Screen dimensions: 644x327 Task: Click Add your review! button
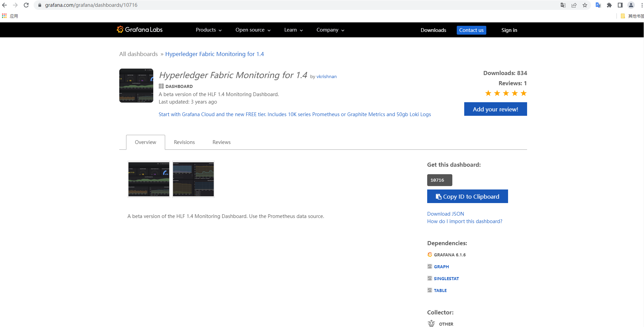pos(495,109)
